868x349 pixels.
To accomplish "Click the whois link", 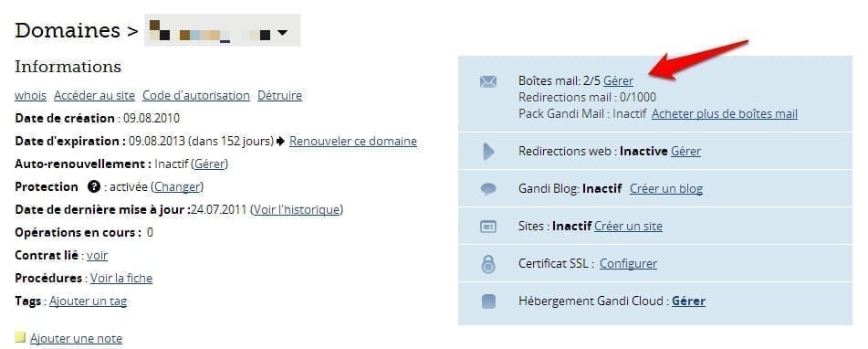I will tap(30, 95).
